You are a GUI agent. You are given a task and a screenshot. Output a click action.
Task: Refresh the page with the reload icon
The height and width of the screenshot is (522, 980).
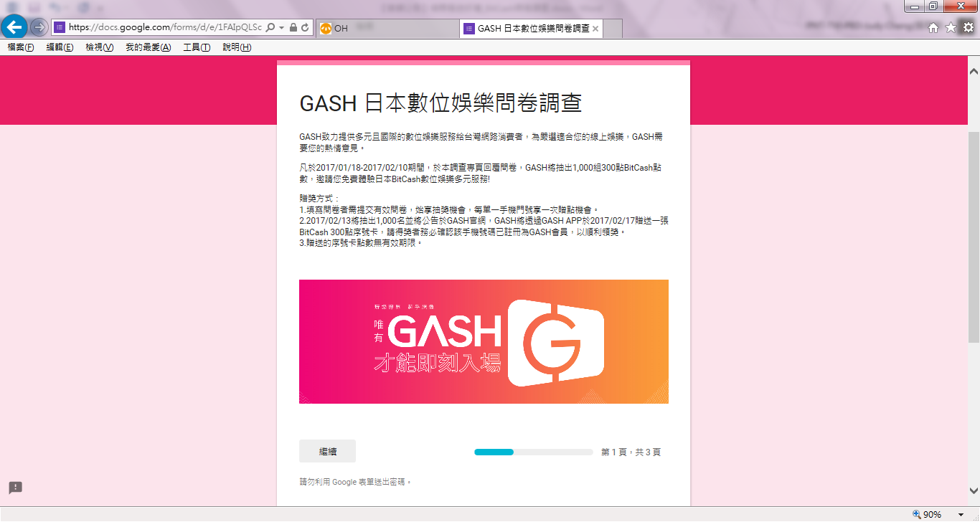[306, 27]
